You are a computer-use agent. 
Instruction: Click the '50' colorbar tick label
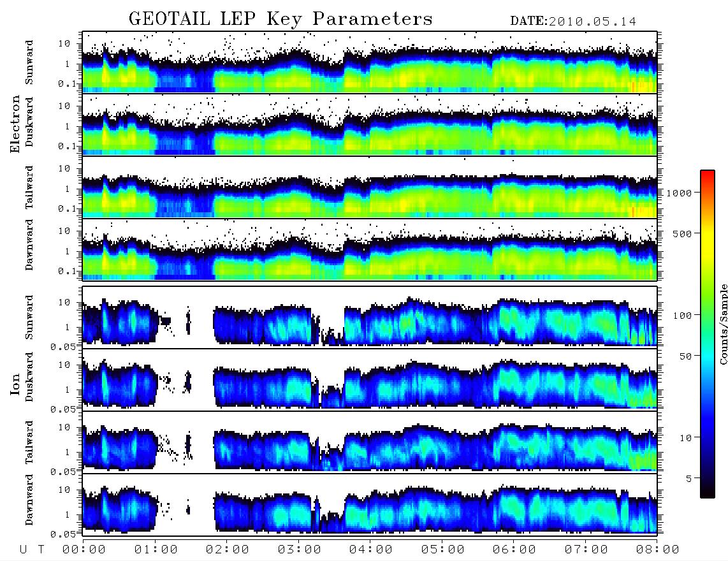point(685,356)
